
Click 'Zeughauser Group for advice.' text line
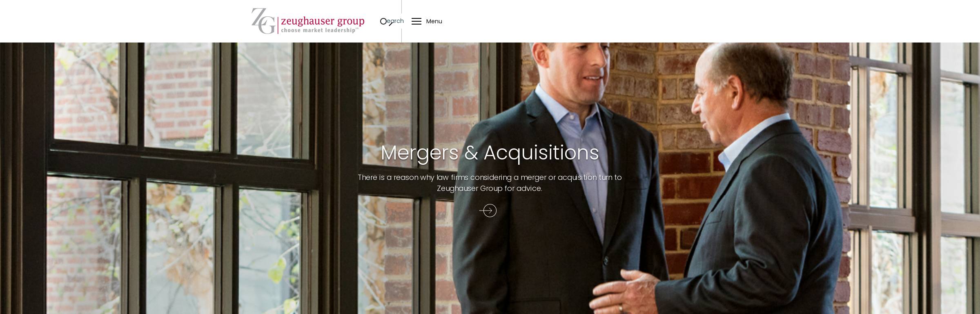pos(490,188)
